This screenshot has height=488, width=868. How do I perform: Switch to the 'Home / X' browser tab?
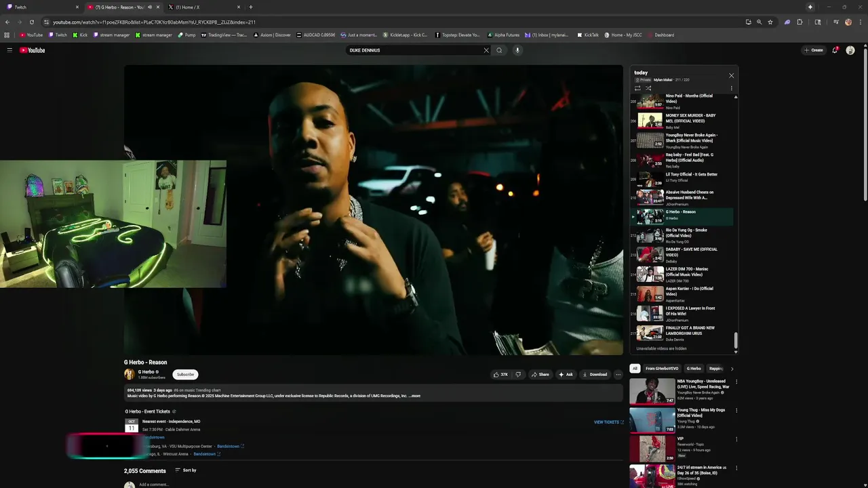pyautogui.click(x=203, y=7)
